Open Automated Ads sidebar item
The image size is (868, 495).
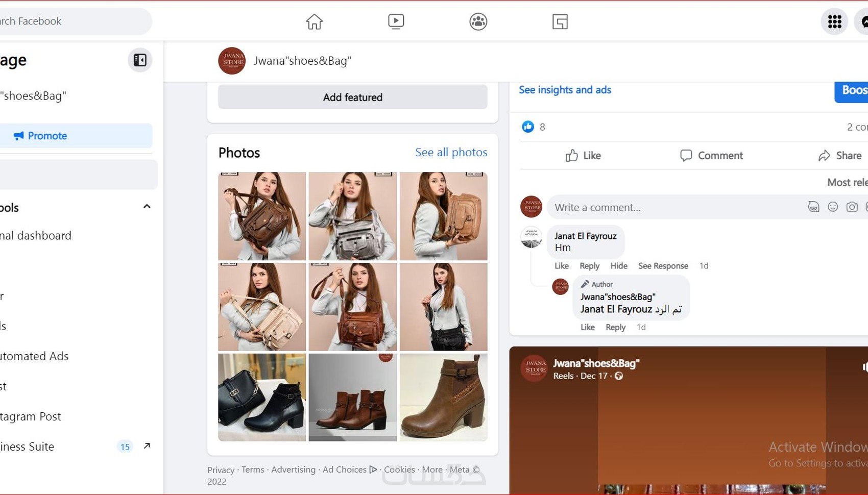coord(34,356)
